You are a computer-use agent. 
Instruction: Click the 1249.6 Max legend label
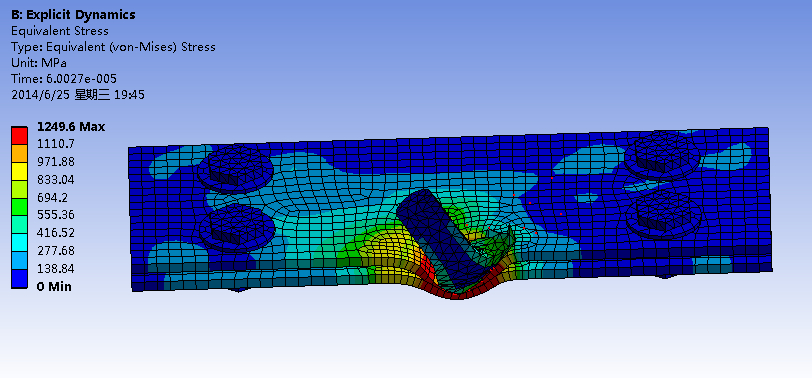tap(71, 127)
